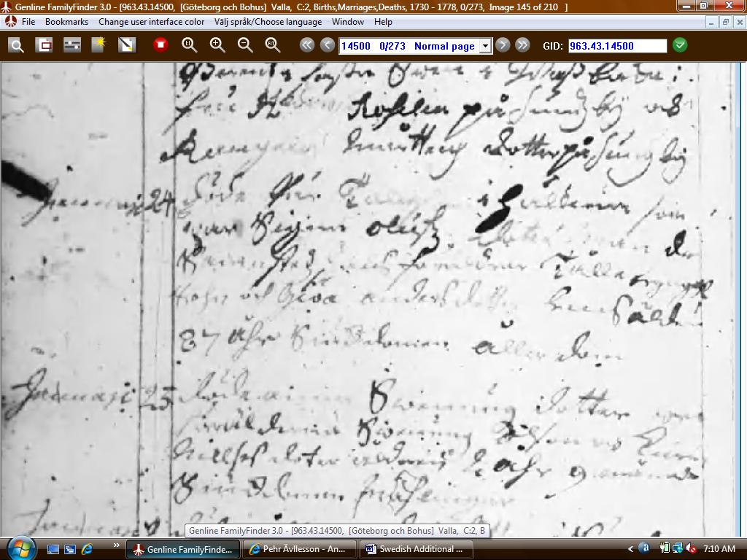
Task: Click the red stop button
Action: 161,45
